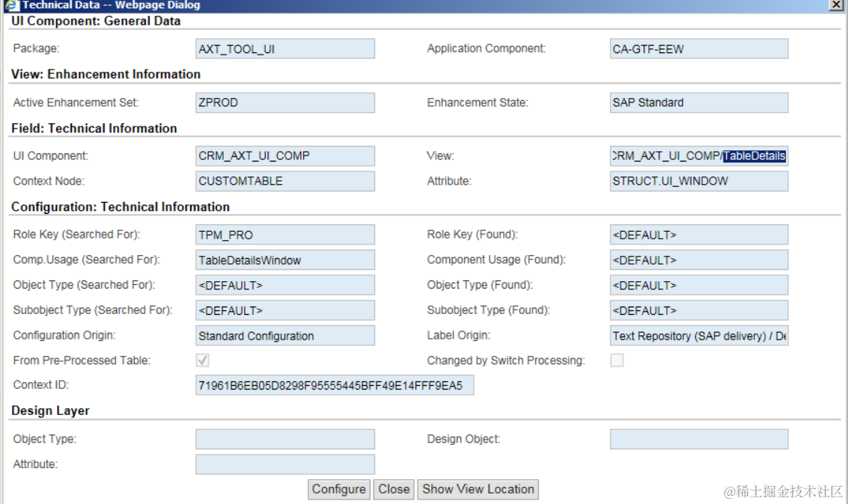The image size is (848, 504).
Task: Click the 'Design Object:' label
Action: [x=463, y=439]
